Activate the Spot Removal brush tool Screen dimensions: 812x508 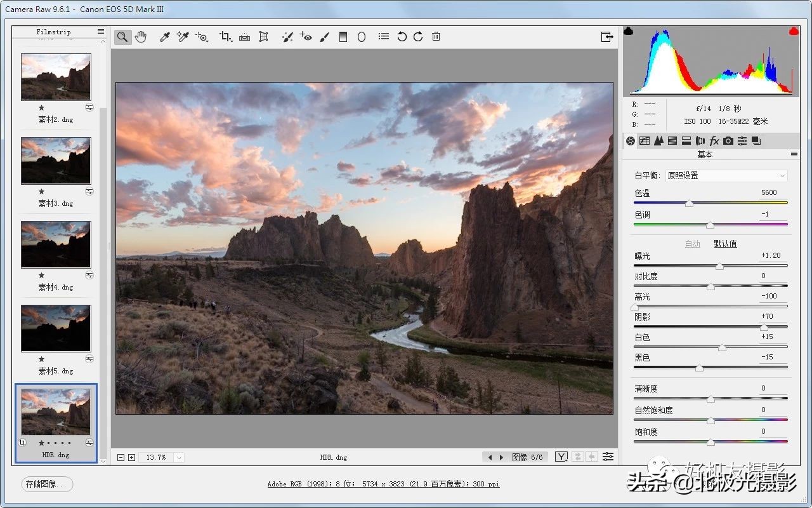(287, 37)
